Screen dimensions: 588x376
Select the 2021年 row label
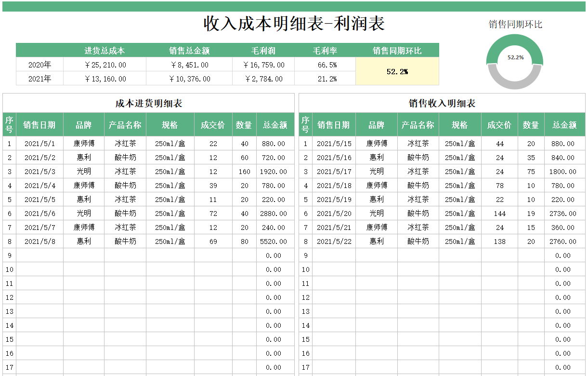click(39, 79)
